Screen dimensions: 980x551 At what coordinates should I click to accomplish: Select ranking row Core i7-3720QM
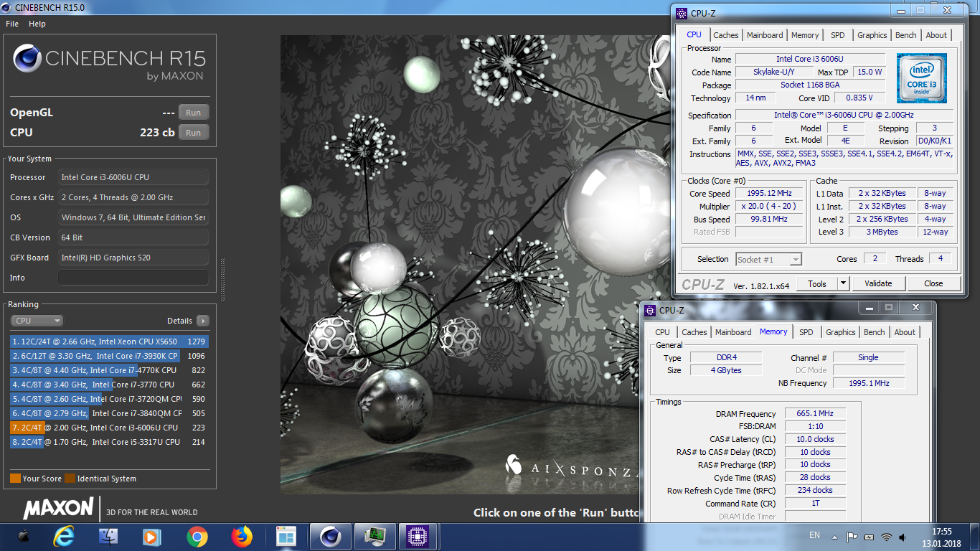(x=108, y=399)
